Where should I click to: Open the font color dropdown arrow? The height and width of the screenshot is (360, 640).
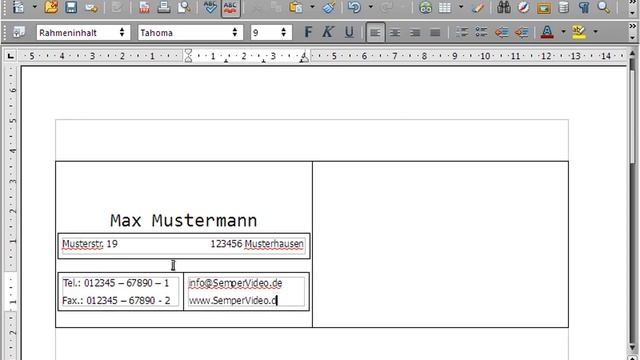point(564,32)
